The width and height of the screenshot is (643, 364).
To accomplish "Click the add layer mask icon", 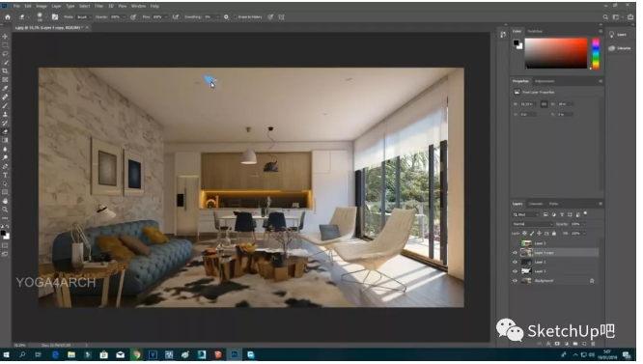I will tap(557, 344).
